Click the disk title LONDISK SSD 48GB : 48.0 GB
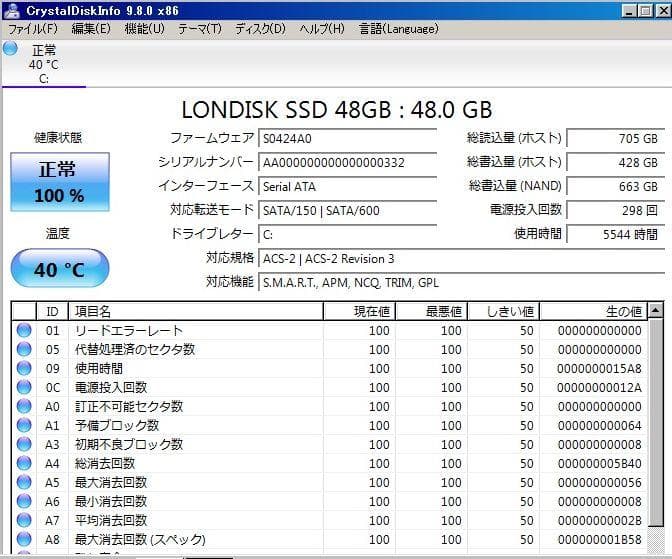Screen dimensions: 672x559 [x=337, y=110]
